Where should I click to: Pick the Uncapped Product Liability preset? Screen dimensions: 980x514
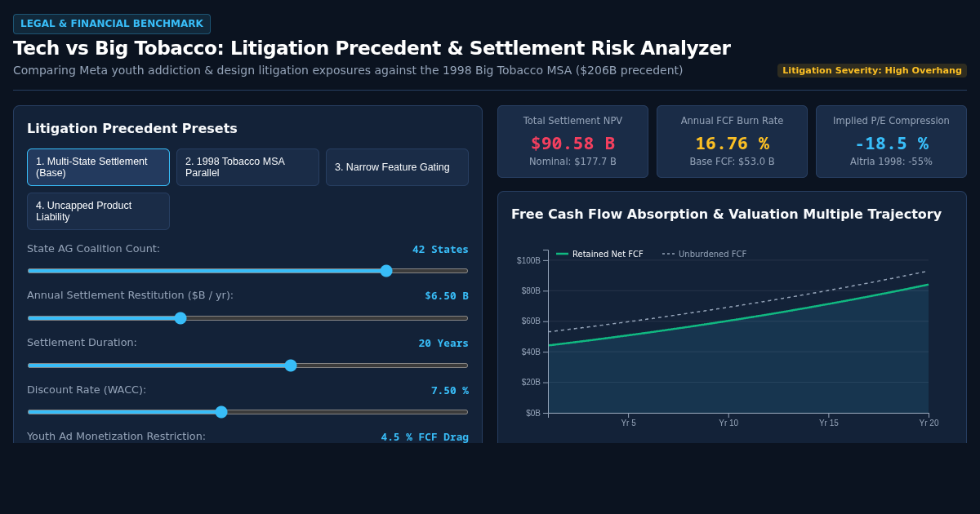click(98, 211)
